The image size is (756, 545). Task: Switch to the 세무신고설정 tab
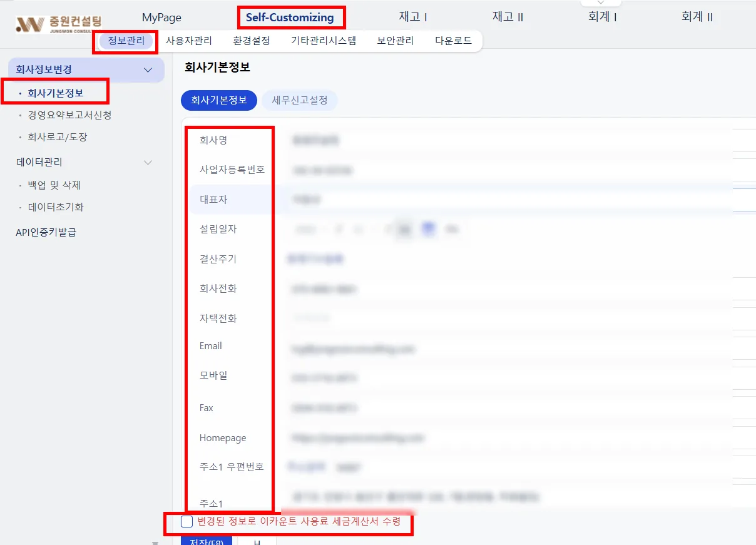[x=300, y=100]
